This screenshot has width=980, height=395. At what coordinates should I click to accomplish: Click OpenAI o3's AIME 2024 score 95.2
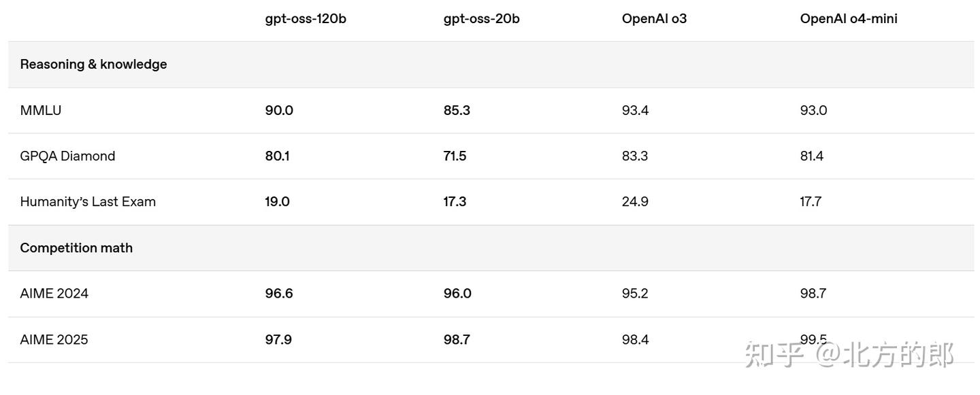click(635, 294)
